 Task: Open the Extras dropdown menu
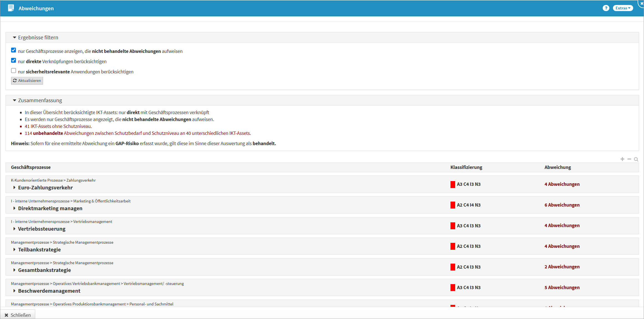(623, 8)
